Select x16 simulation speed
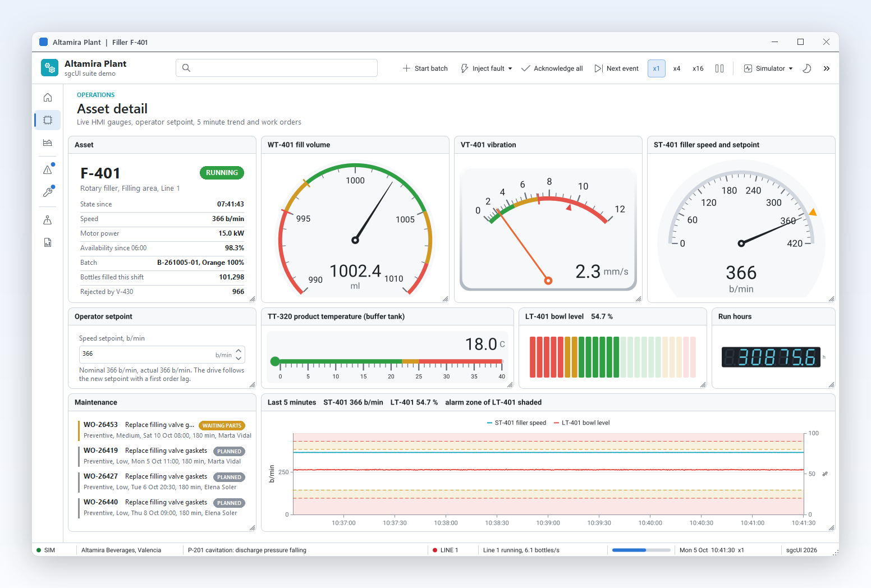 tap(698, 68)
